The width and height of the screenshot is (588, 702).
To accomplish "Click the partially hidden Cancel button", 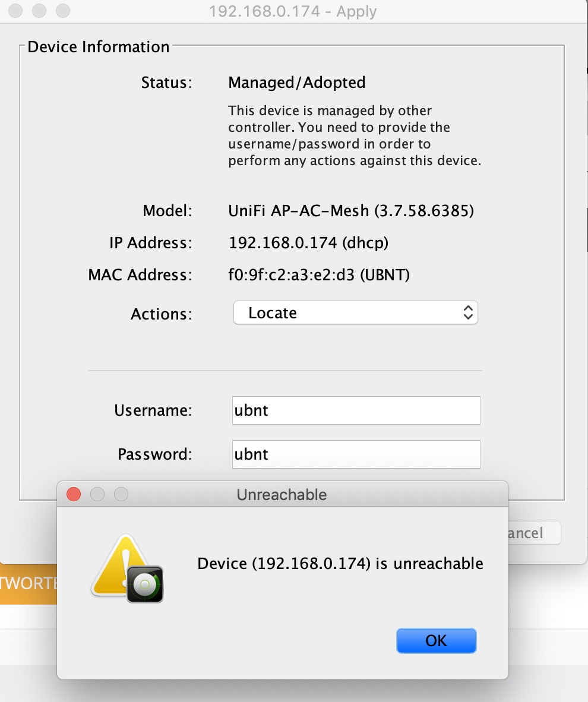I will (x=533, y=533).
